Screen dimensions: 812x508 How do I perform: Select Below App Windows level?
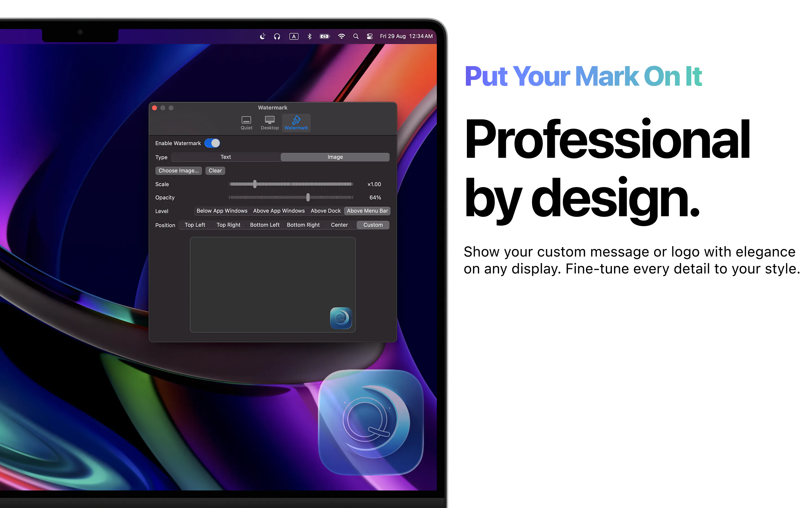click(222, 211)
